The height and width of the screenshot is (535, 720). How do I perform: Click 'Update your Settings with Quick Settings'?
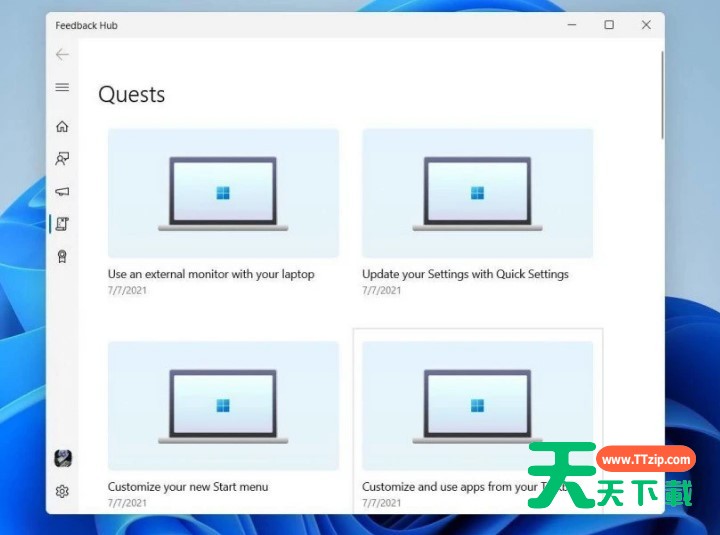click(465, 274)
